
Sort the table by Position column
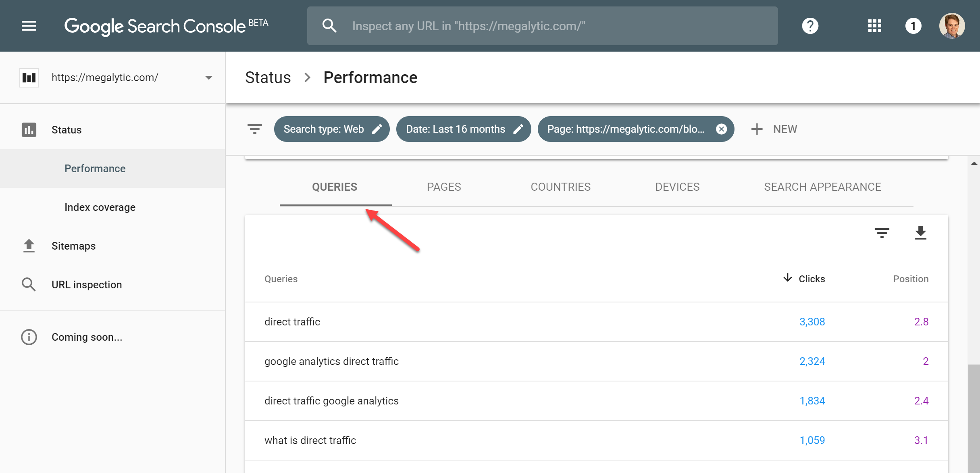tap(910, 279)
